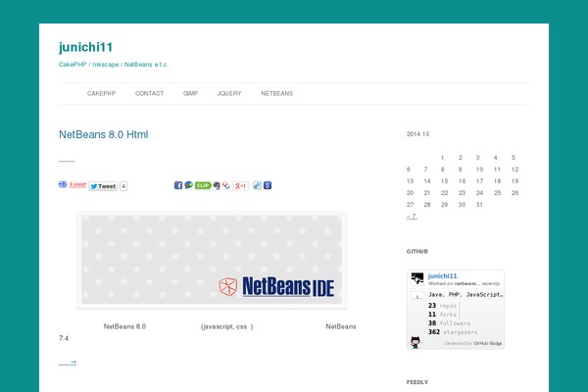
Task: Click the 'Java, PHP, JavaScript' languages line
Action: (465, 295)
